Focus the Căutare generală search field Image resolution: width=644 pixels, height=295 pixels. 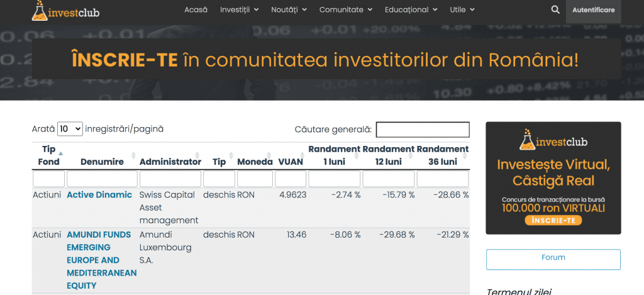pos(423,130)
